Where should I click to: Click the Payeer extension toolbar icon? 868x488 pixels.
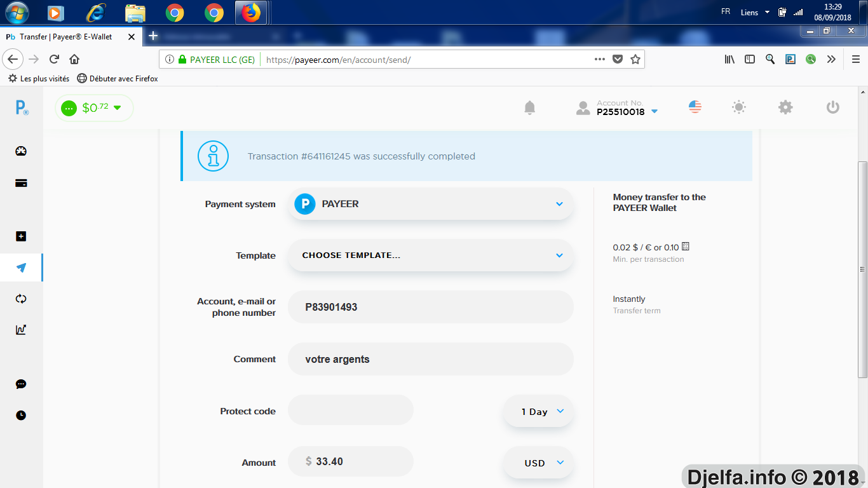790,59
